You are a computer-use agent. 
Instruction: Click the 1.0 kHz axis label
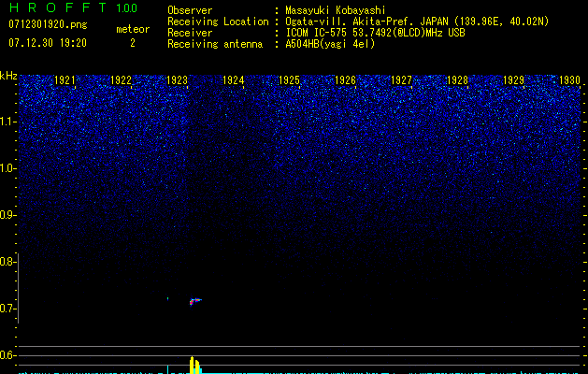click(7, 168)
